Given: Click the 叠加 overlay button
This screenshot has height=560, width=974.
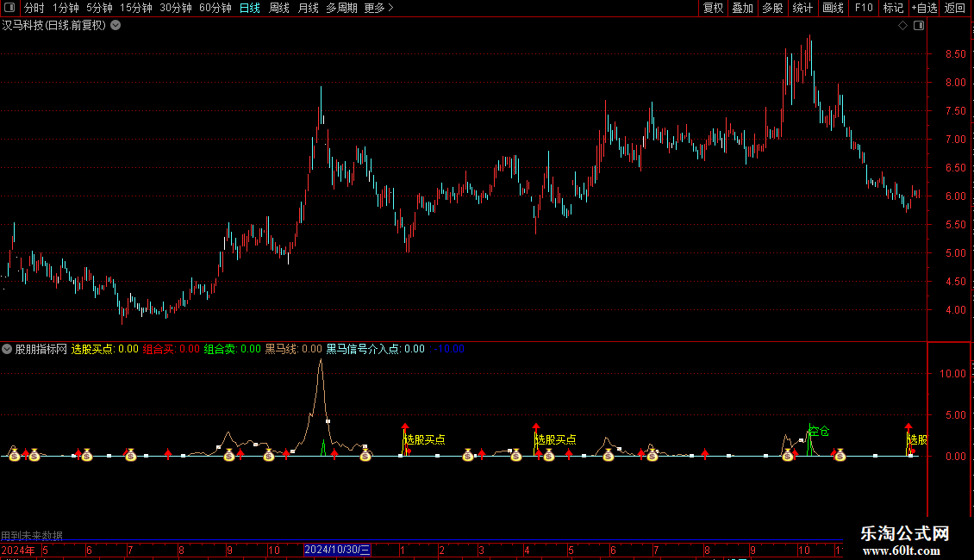Looking at the screenshot, I should (x=743, y=8).
